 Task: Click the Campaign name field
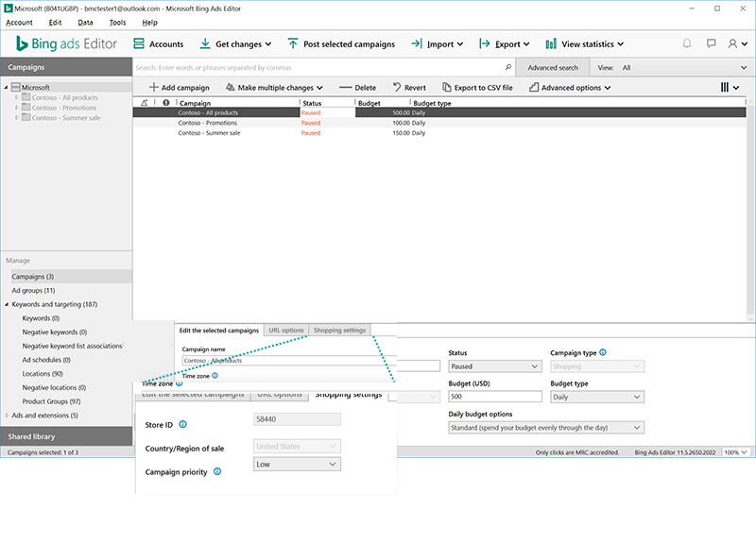(x=289, y=361)
